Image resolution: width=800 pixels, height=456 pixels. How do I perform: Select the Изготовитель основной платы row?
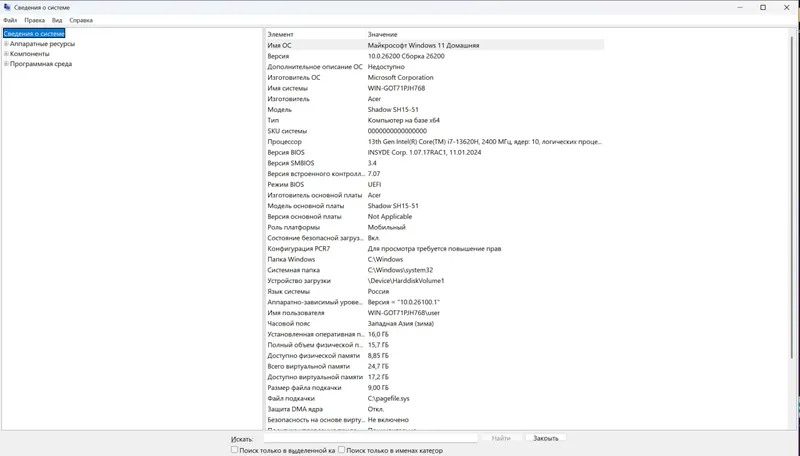tap(435, 195)
